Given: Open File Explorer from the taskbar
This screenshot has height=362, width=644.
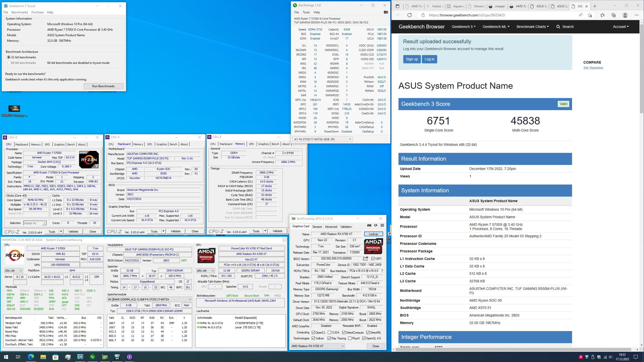Looking at the screenshot, I should (43, 357).
